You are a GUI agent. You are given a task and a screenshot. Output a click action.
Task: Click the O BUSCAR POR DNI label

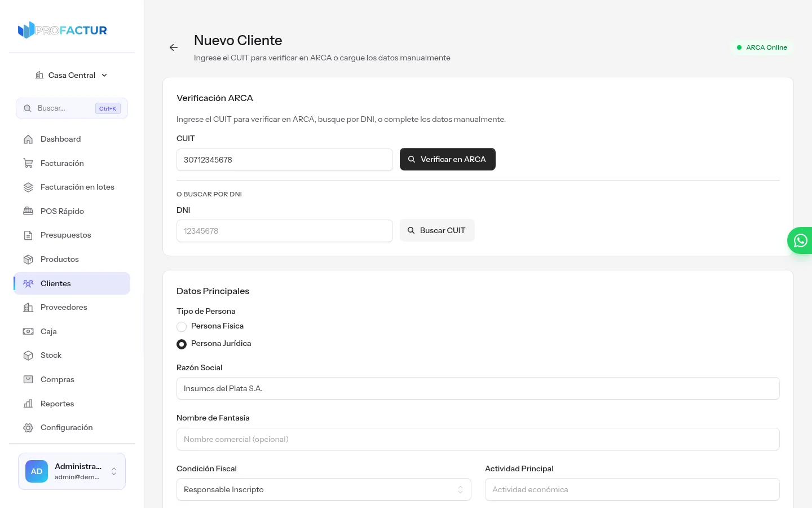pos(209,194)
